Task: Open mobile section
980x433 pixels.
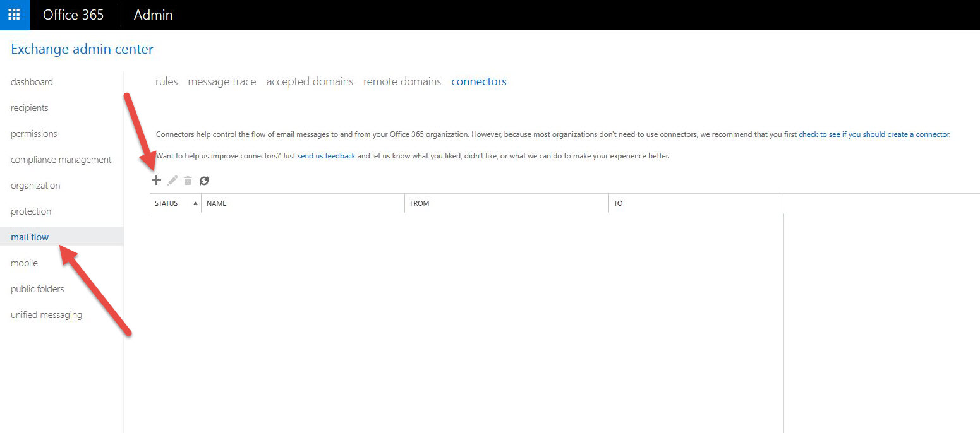Action: pyautogui.click(x=24, y=263)
